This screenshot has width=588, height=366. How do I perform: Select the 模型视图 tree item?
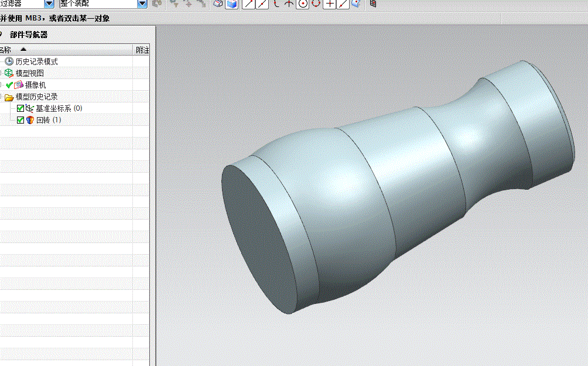[x=30, y=73]
